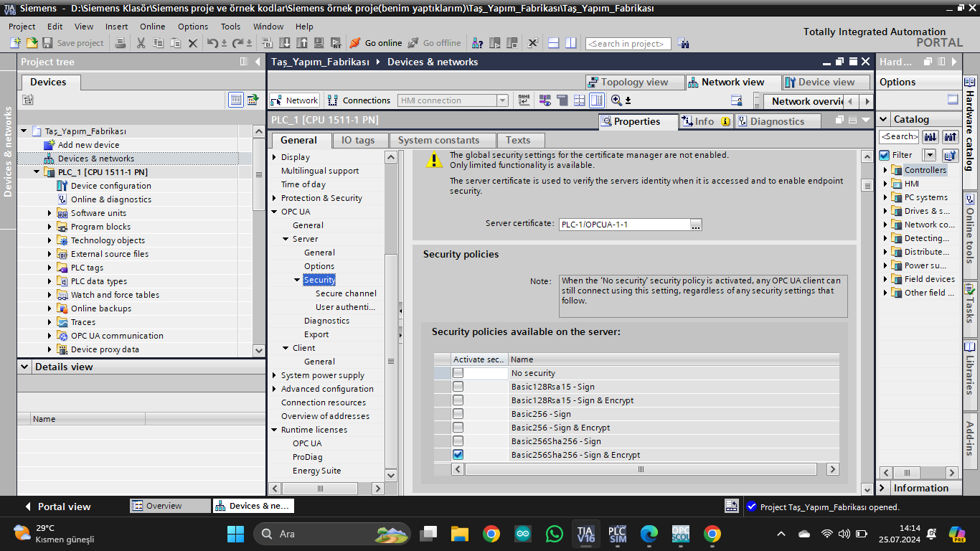Open Device configuration in project tree
The image size is (980, 551).
click(110, 186)
